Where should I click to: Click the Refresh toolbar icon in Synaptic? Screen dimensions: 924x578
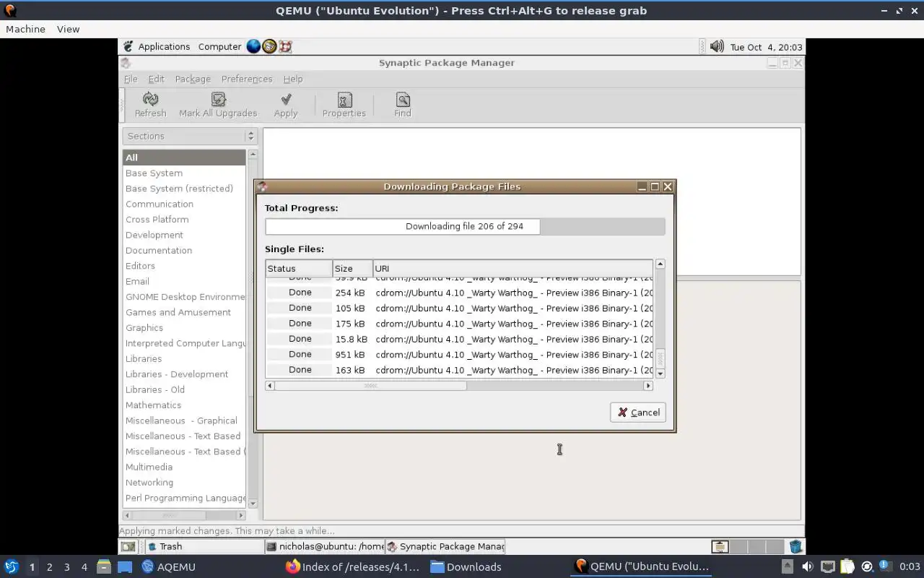[x=150, y=98]
